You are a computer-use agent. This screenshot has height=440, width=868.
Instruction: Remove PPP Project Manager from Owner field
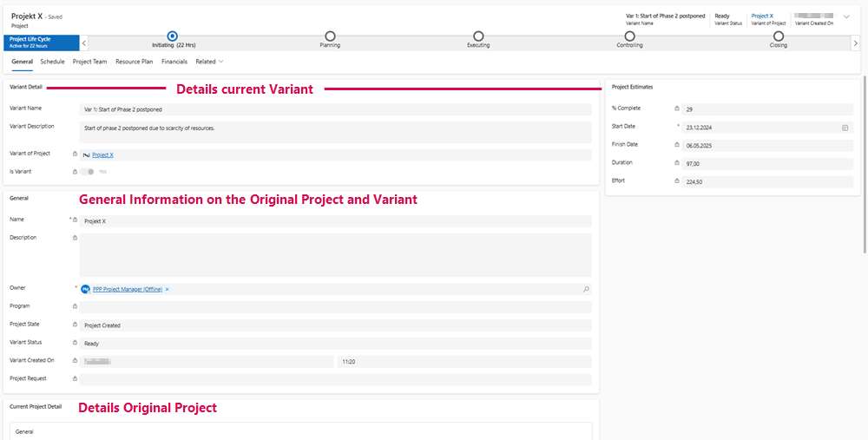[x=168, y=289]
